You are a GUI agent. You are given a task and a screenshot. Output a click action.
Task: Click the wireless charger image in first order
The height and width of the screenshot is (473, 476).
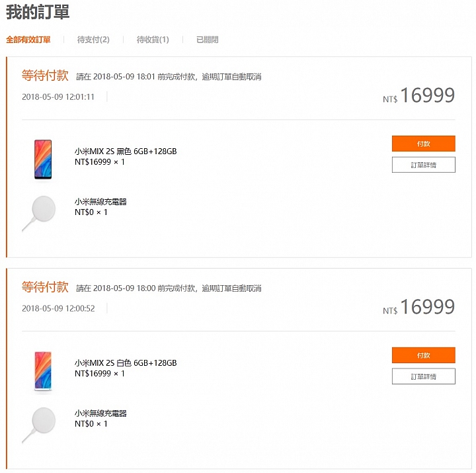click(x=39, y=214)
